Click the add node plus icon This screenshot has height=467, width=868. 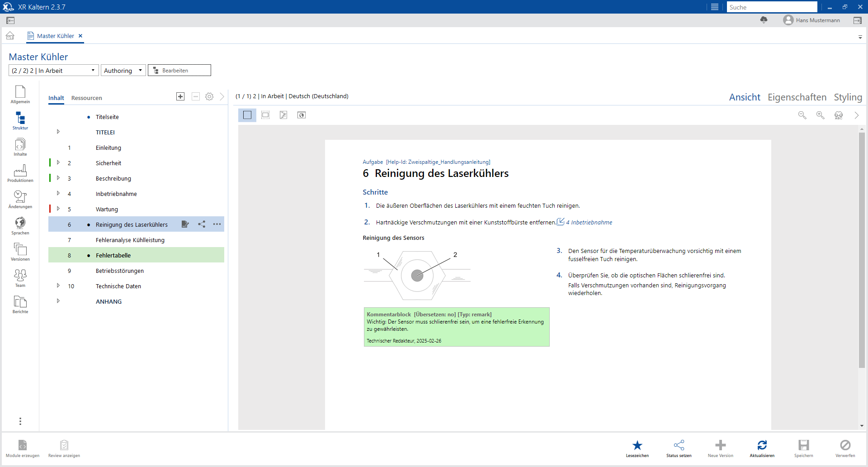pos(180,96)
